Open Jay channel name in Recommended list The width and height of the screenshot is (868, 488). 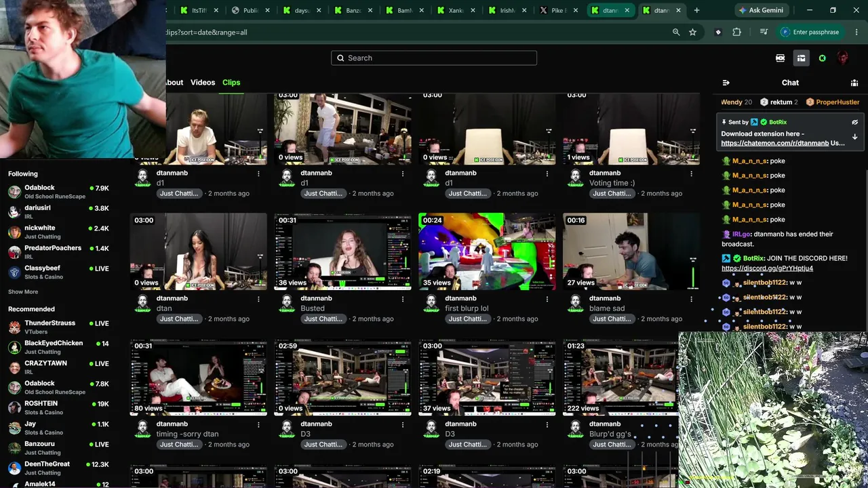30,424
